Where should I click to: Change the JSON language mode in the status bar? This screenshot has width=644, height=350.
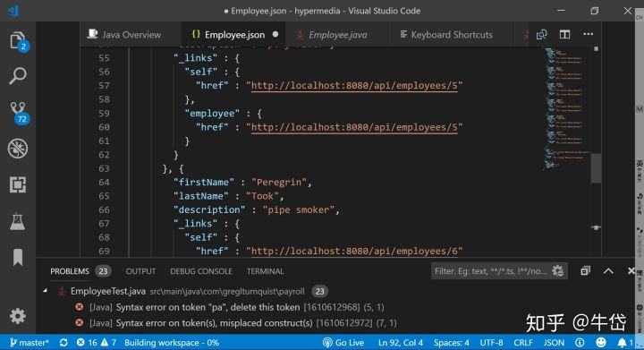click(x=554, y=343)
